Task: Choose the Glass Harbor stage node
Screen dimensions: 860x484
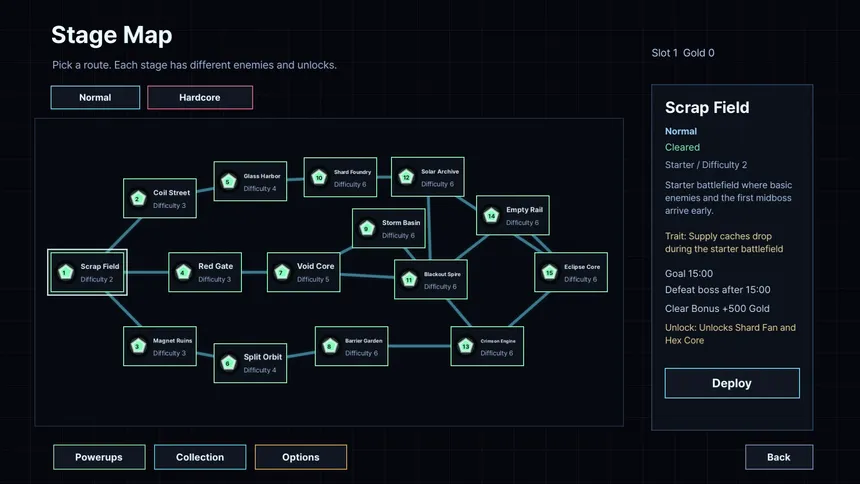Action: click(250, 181)
